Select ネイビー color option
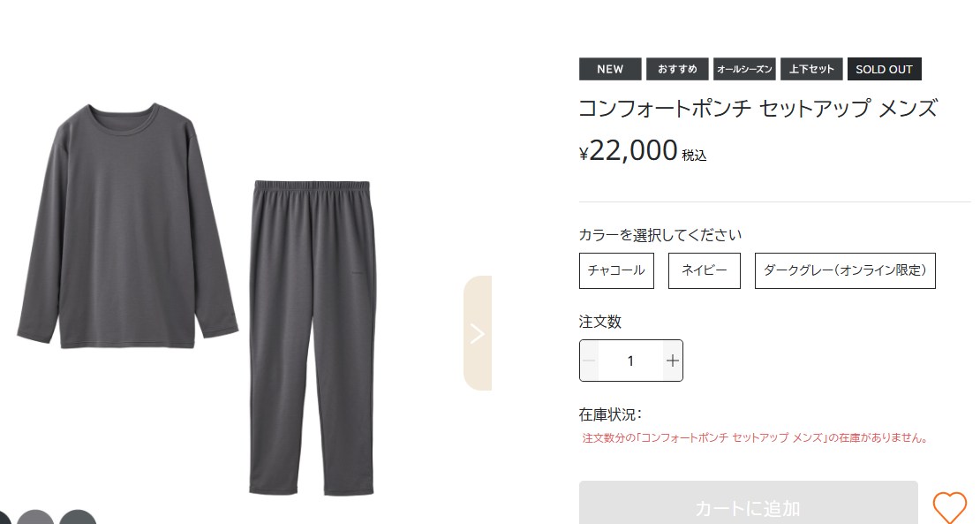Screen dimensions: 980x524 705,270
